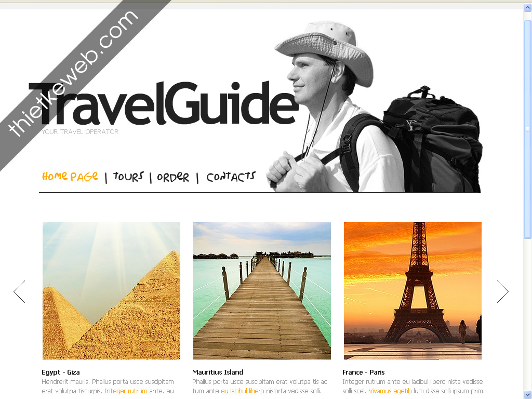This screenshot has width=532, height=399.
Task: Open the Eiffel Tower thumbnail
Action: click(413, 290)
